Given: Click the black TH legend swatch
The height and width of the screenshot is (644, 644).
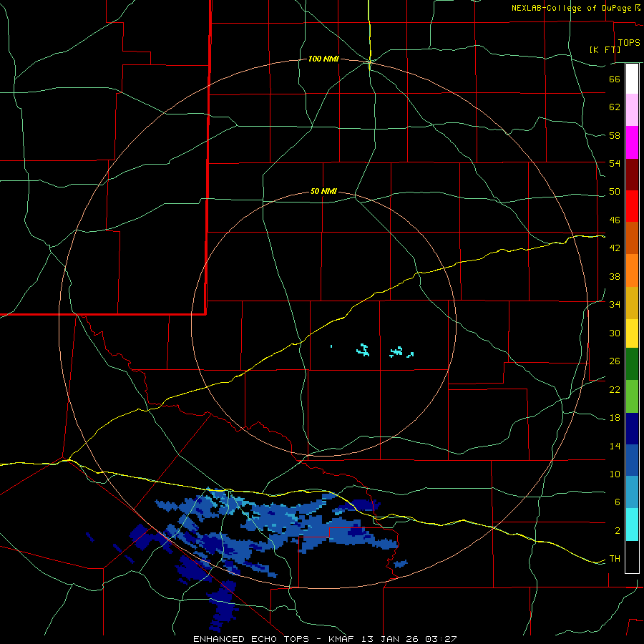Looking at the screenshot, I should point(632,557).
